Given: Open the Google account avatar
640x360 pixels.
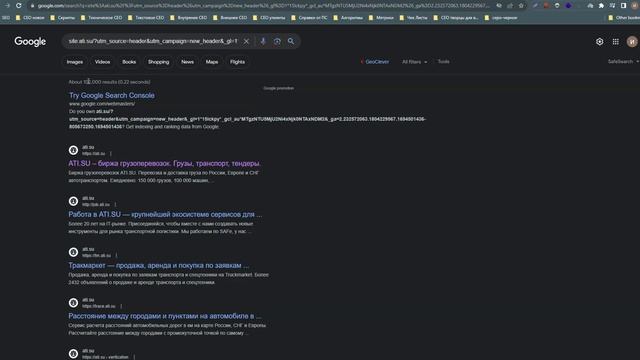Looking at the screenshot, I should point(632,42).
